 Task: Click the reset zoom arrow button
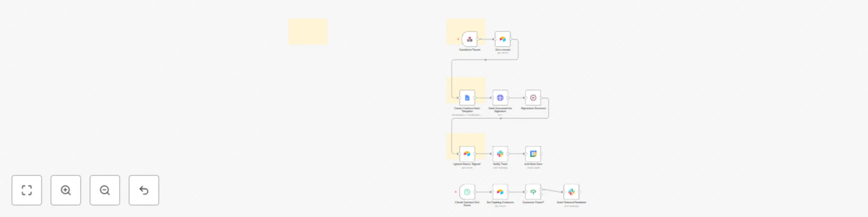click(144, 190)
